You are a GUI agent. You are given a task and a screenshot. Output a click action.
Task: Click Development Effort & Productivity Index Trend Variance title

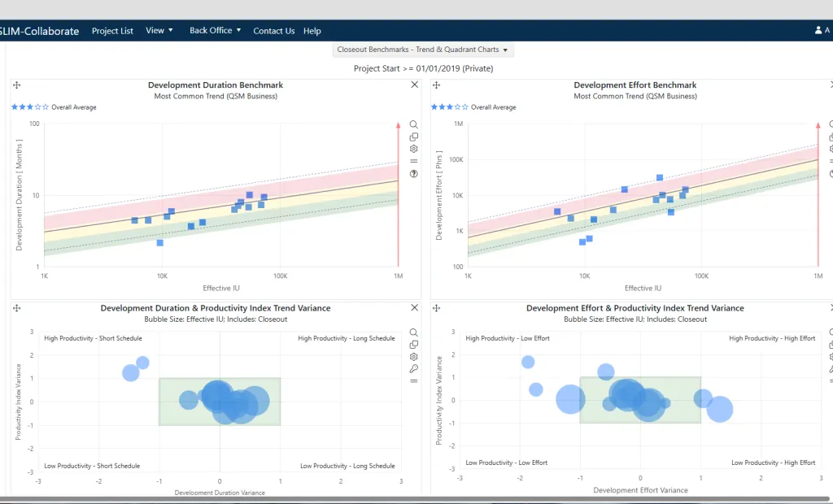coord(635,308)
